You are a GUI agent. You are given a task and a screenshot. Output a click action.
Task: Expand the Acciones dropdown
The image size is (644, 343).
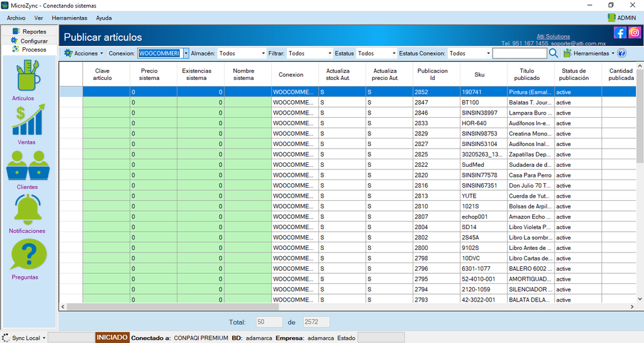coord(101,53)
